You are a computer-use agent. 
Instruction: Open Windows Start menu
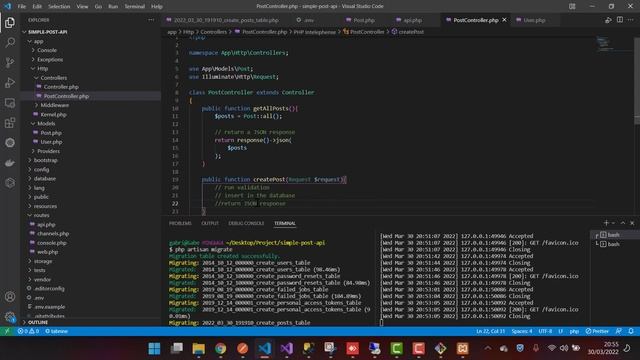(154, 349)
